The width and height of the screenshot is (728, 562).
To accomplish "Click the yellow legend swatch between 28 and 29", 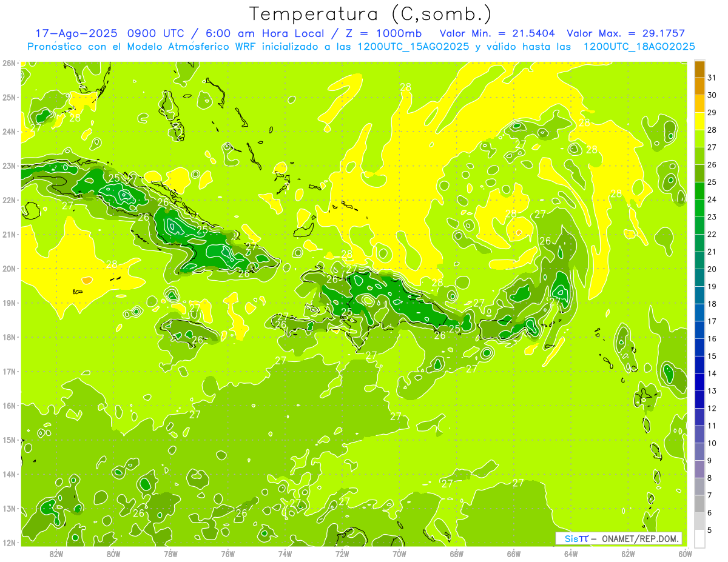I will [699, 121].
